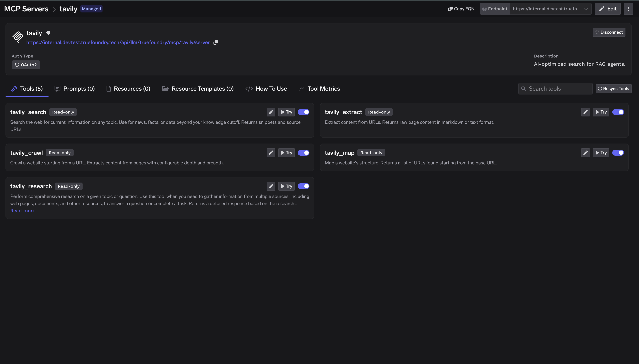Image resolution: width=639 pixels, height=364 pixels.
Task: Edit the tavily_extract tool
Action: click(x=585, y=112)
